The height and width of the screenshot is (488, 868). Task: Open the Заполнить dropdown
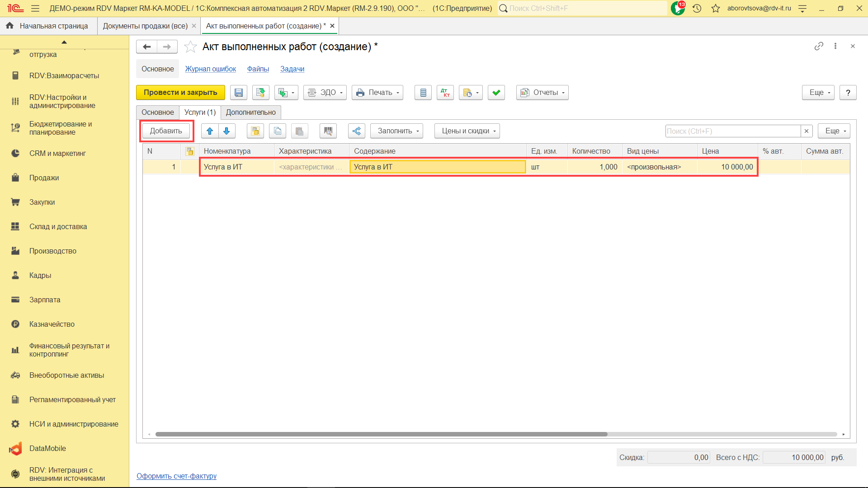(396, 131)
